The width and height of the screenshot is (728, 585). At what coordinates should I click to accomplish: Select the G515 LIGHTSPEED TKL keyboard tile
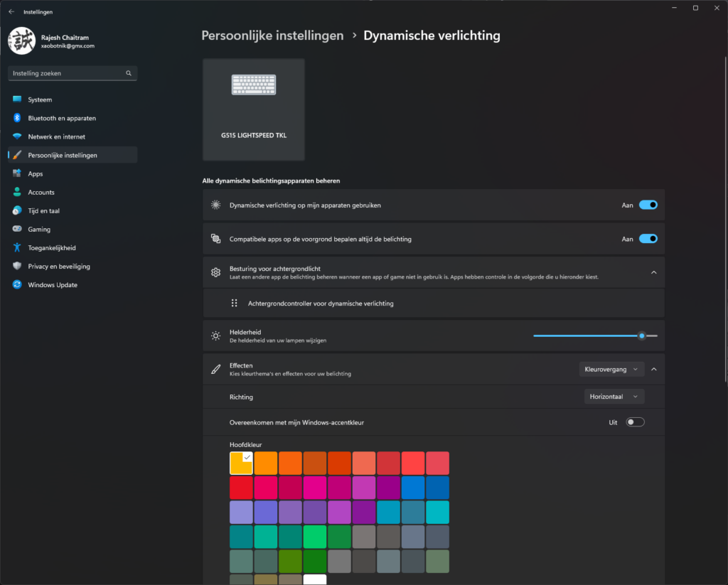(x=254, y=109)
